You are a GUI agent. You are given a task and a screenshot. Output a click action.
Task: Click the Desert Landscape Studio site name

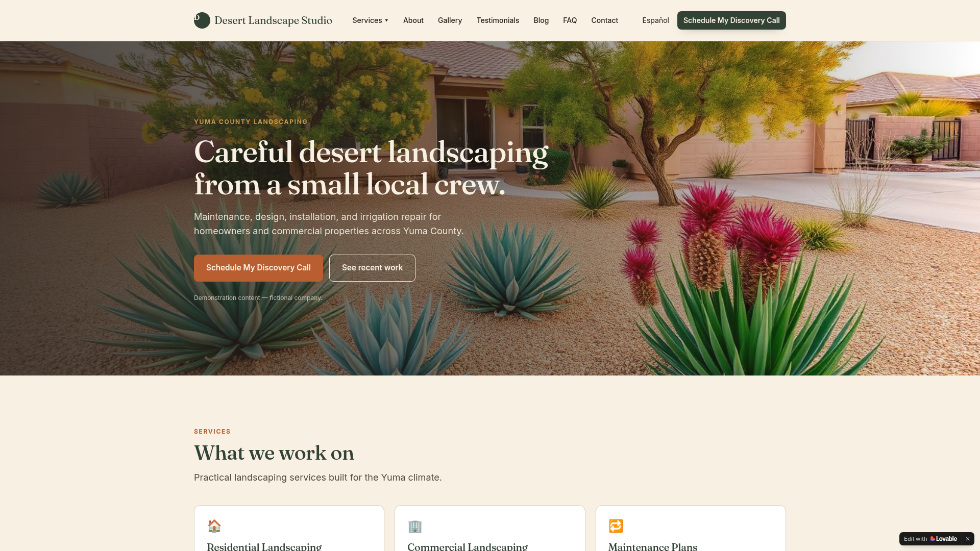[273, 20]
